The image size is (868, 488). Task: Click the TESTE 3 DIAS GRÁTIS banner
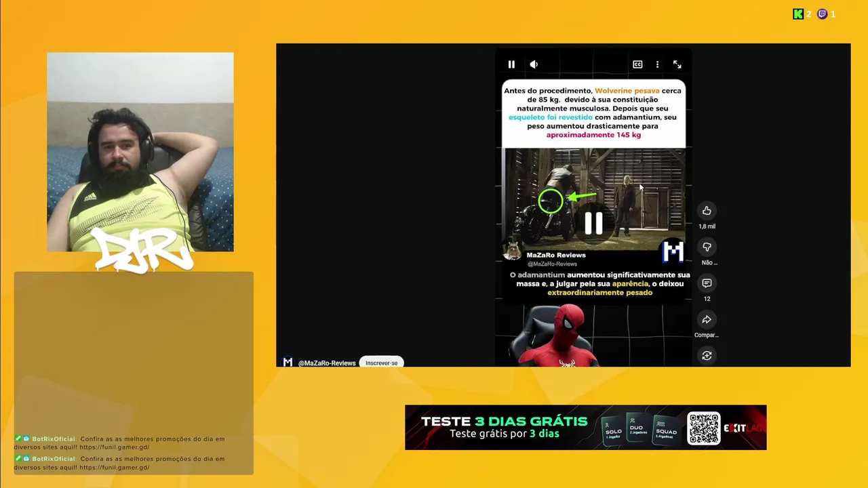click(585, 428)
